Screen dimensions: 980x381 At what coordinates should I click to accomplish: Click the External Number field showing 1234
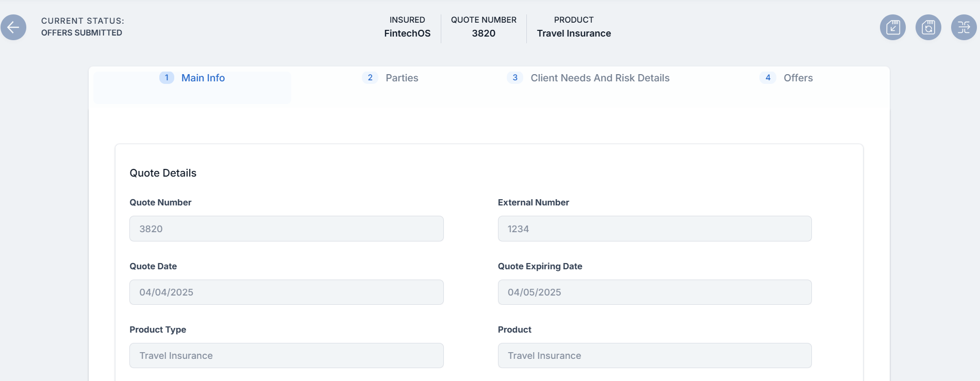654,229
